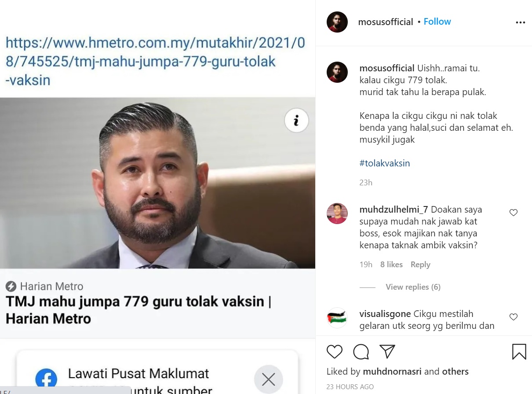
Task: Open muhdzulhelmi_7 profile avatar
Action: coord(337,214)
